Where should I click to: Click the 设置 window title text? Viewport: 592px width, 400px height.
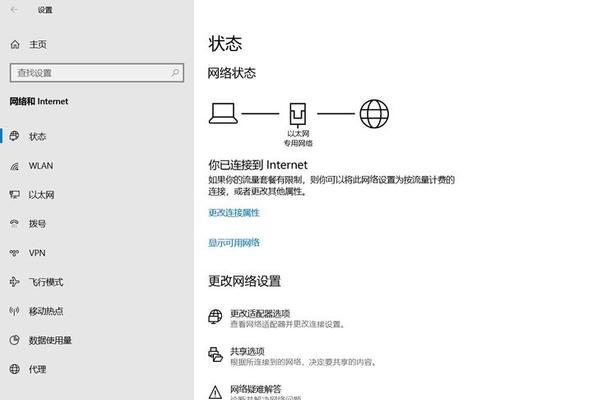45,10
